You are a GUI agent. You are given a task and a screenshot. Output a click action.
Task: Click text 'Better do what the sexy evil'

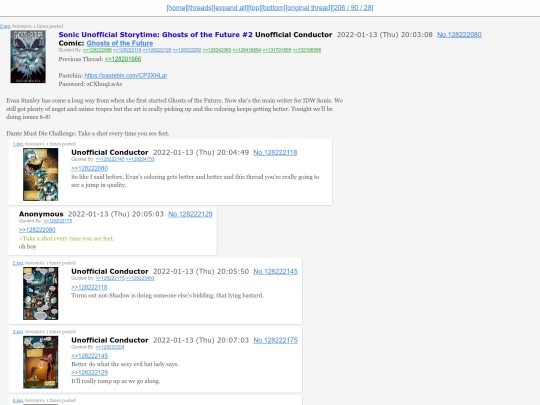tap(125, 364)
